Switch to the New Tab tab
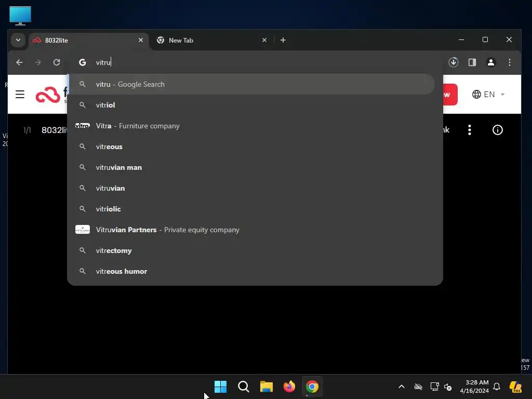 coord(212,41)
